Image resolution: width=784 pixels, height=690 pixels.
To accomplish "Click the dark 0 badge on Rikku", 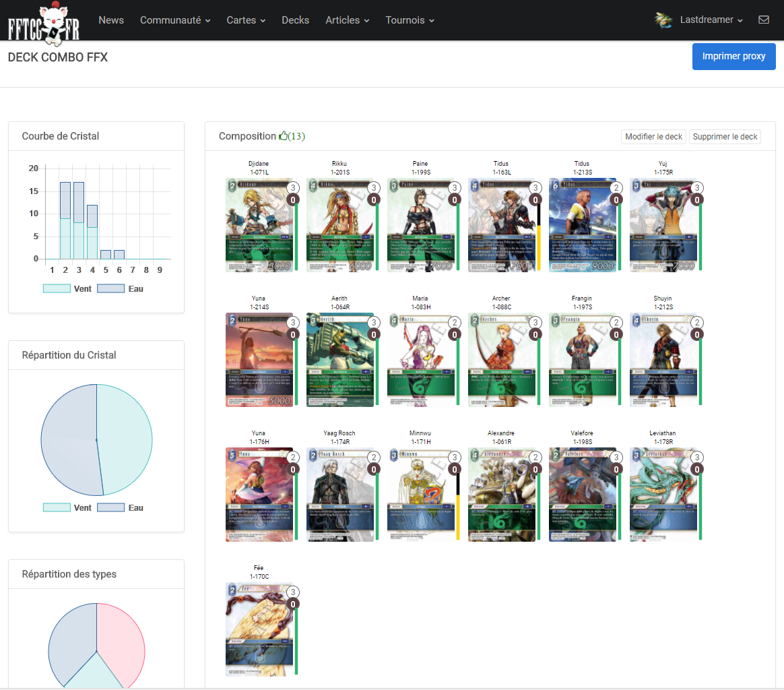I will pos(374,199).
